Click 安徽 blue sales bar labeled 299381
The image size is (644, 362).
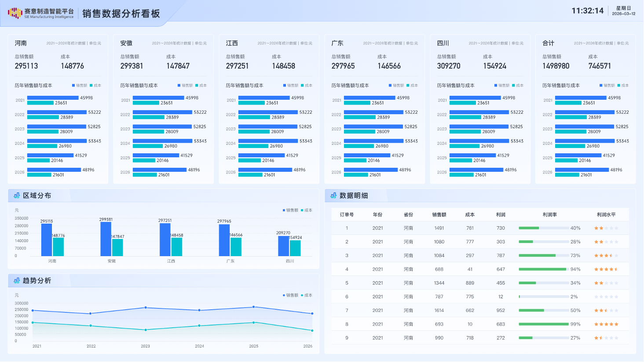106,239
